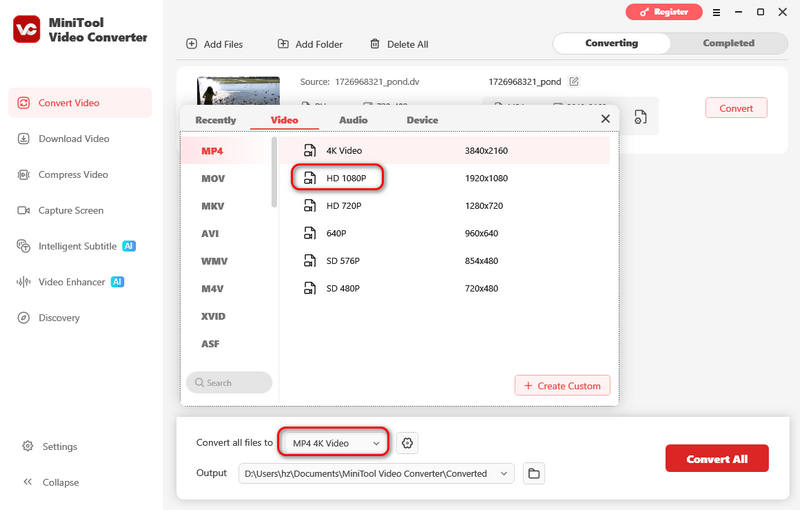Click the Video Enhancer AI badge
Screen dimensions: 800x510
coord(117,282)
